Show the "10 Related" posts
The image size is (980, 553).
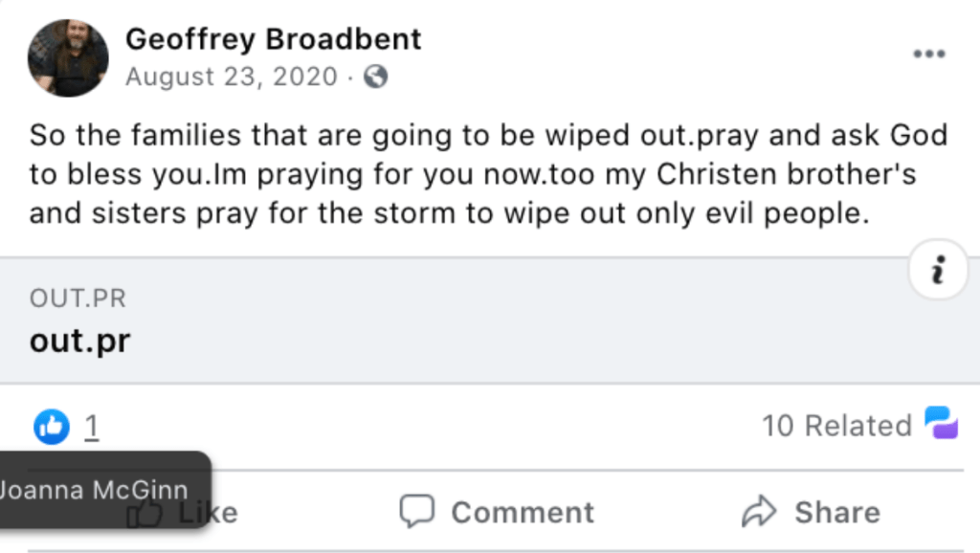835,425
